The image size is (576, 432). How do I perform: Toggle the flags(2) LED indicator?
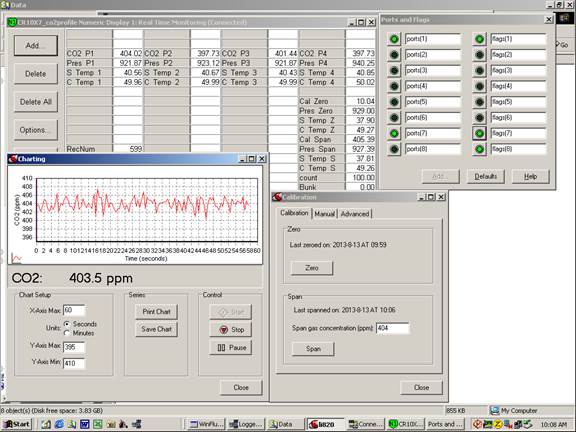479,55
